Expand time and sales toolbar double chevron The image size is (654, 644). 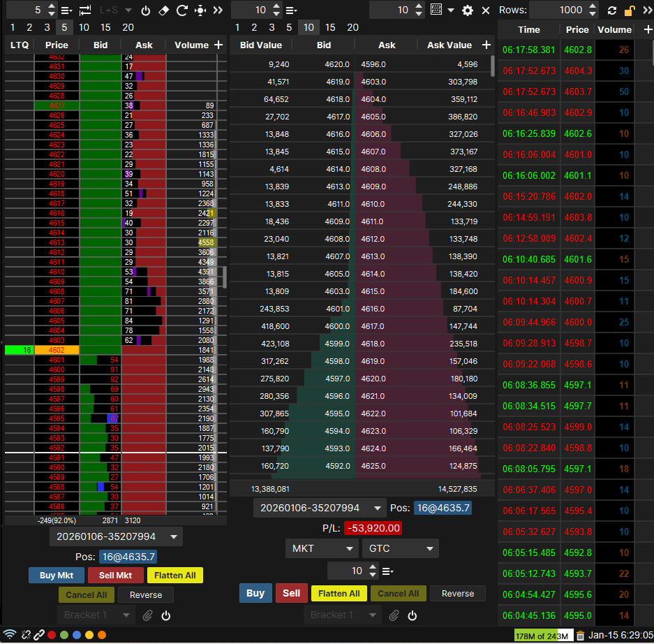pyautogui.click(x=648, y=10)
